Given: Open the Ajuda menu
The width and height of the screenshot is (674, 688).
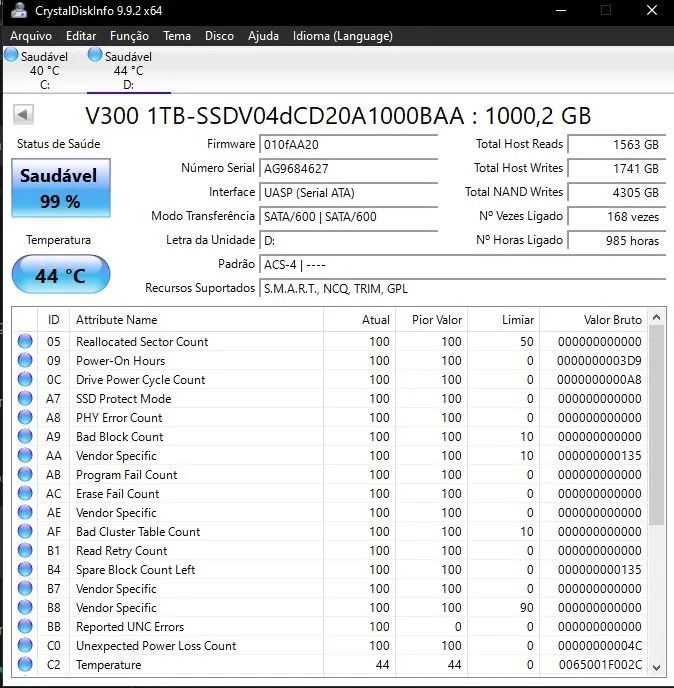Looking at the screenshot, I should [263, 36].
